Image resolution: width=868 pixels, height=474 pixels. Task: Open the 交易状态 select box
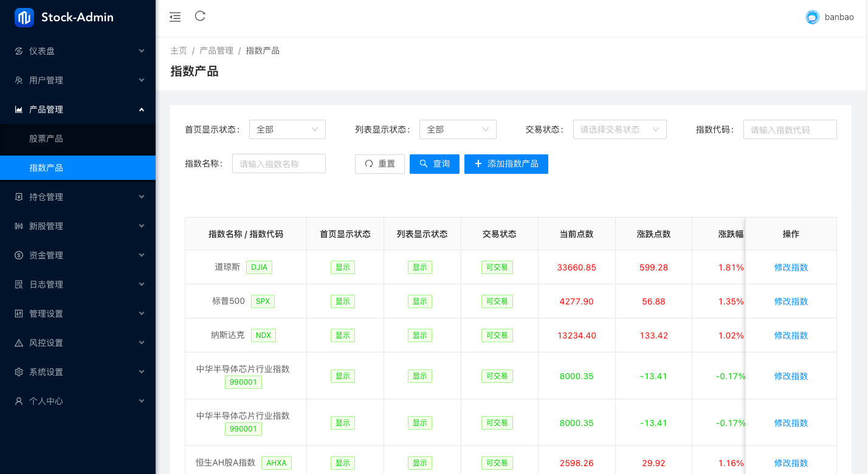click(619, 129)
